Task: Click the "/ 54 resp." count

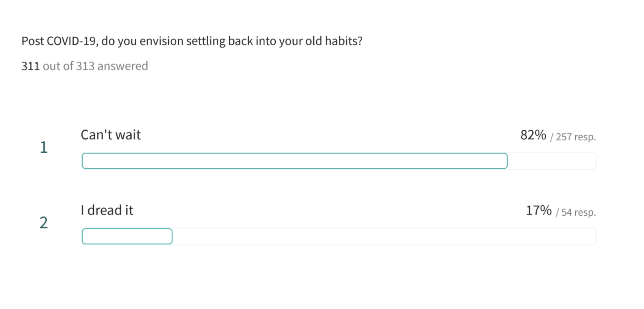Action: 576,212
